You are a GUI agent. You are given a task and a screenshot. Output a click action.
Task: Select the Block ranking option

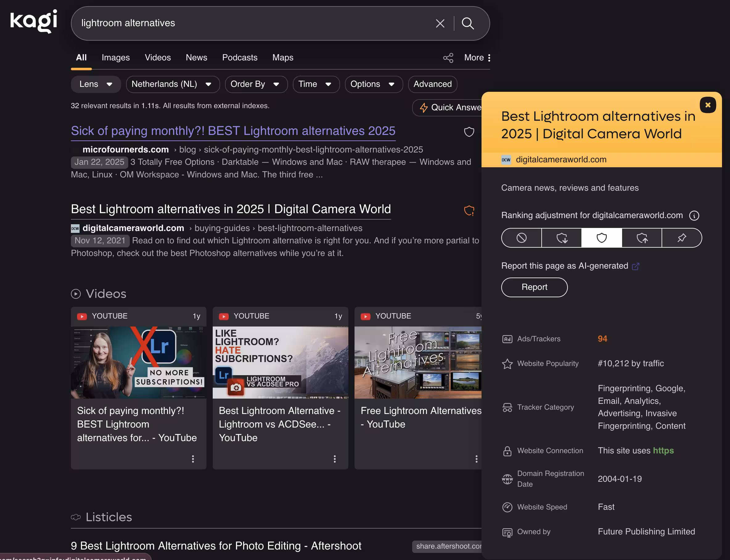click(522, 238)
